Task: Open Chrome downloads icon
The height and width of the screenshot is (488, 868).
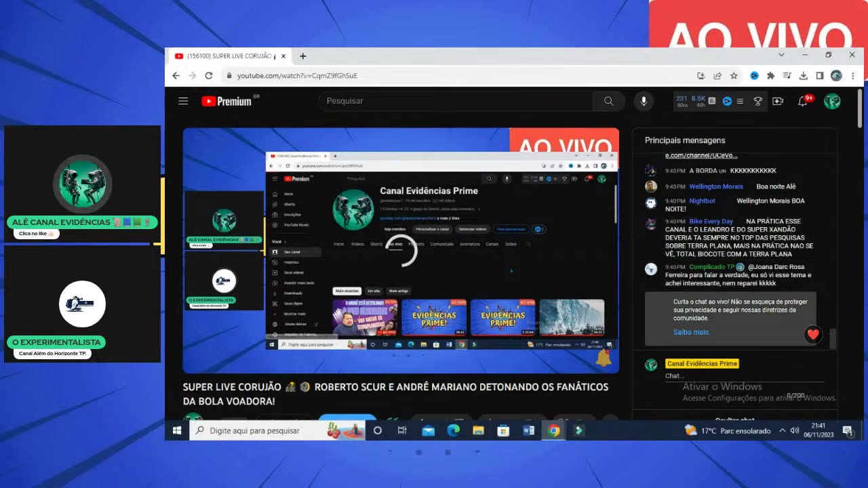Action: click(x=804, y=75)
